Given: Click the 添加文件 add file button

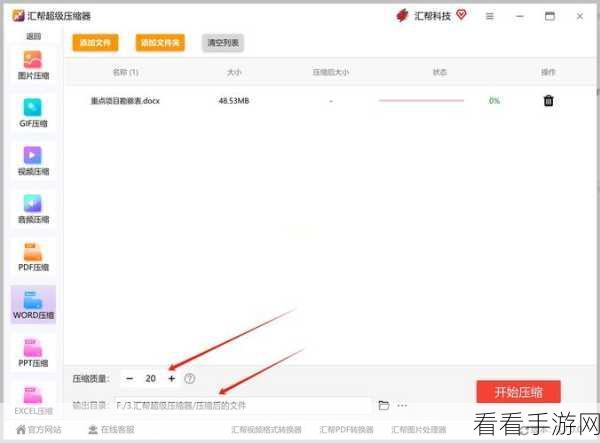Looking at the screenshot, I should coord(95,42).
